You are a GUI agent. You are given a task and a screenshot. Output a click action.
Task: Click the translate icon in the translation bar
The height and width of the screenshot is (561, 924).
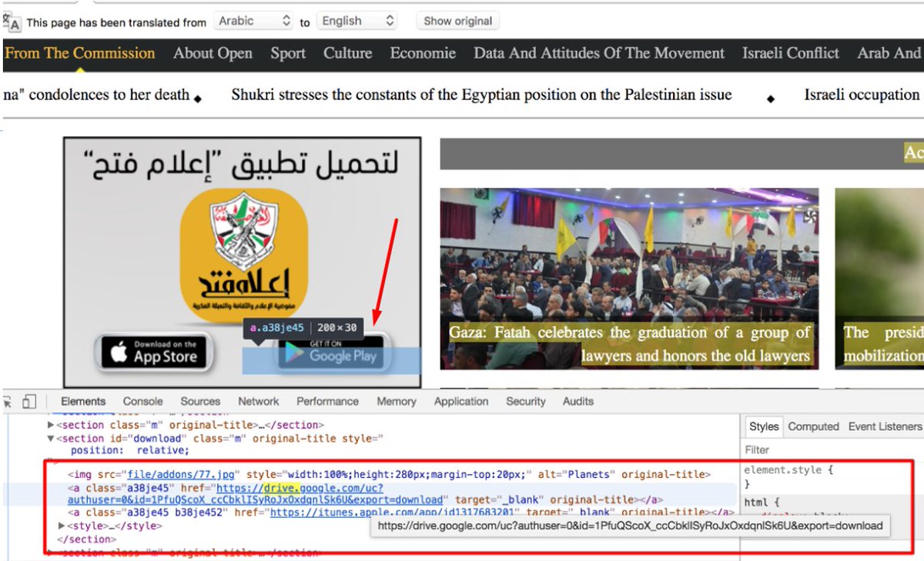(11, 22)
